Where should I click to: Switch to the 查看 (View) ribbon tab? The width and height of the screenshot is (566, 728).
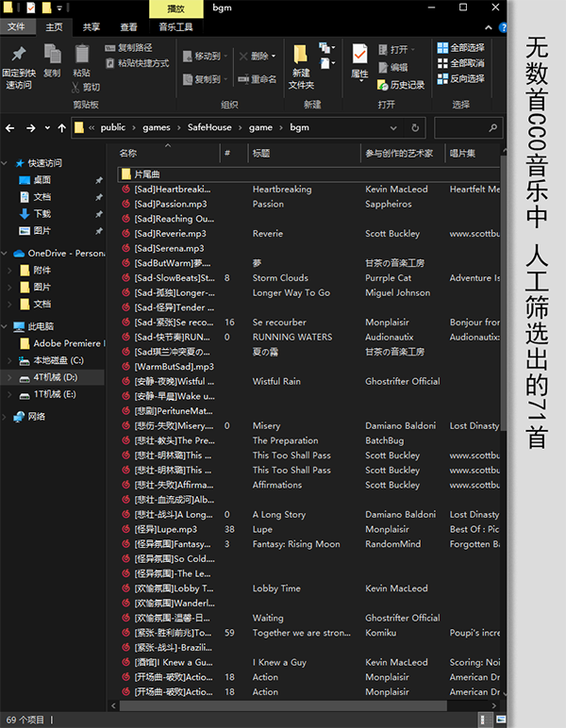(128, 27)
